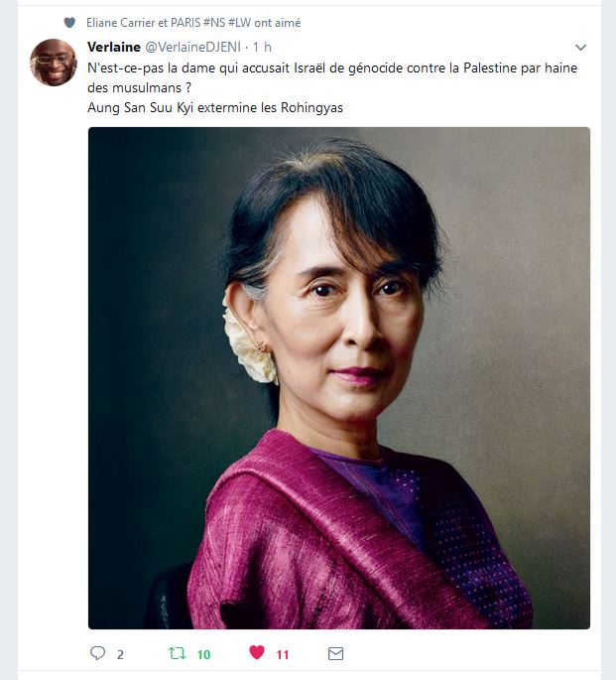Click the reply speech bubble icon
The height and width of the screenshot is (680, 616).
97,653
